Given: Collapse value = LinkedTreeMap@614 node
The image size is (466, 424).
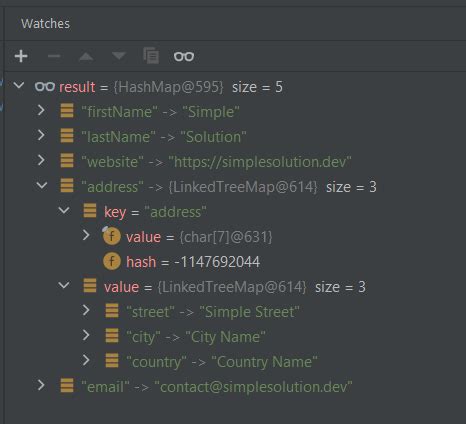Looking at the screenshot, I should click(64, 285).
